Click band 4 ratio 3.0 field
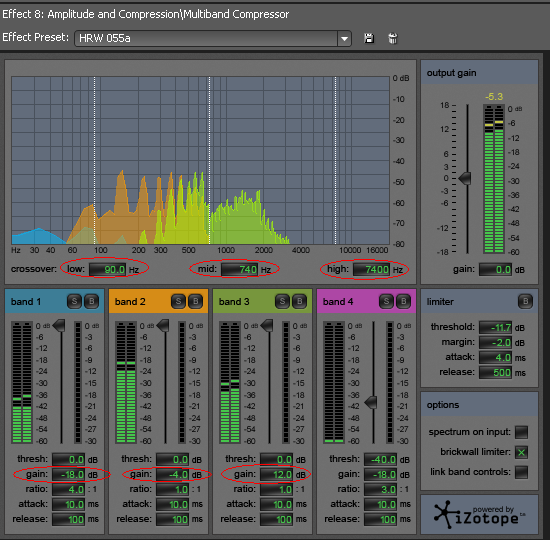Screen dimensions: 550x540 pos(380,489)
